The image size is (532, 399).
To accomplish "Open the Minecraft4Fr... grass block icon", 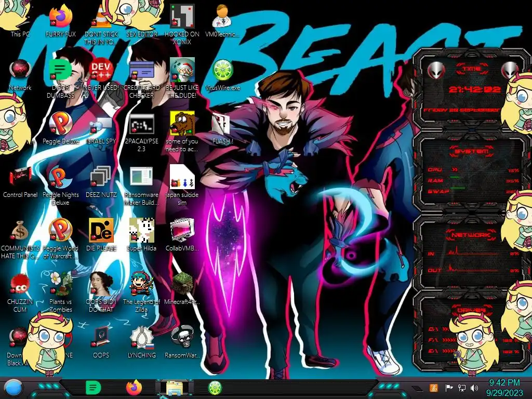I will pyautogui.click(x=182, y=288).
